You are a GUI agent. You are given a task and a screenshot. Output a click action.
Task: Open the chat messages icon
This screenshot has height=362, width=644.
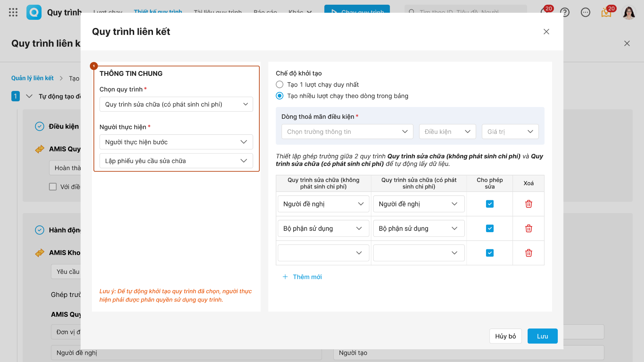pos(585,12)
